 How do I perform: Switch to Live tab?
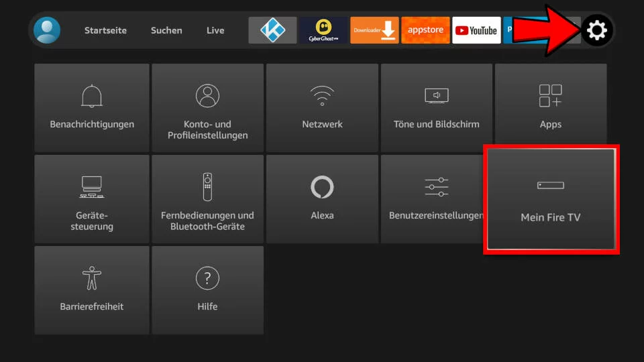pyautogui.click(x=215, y=30)
